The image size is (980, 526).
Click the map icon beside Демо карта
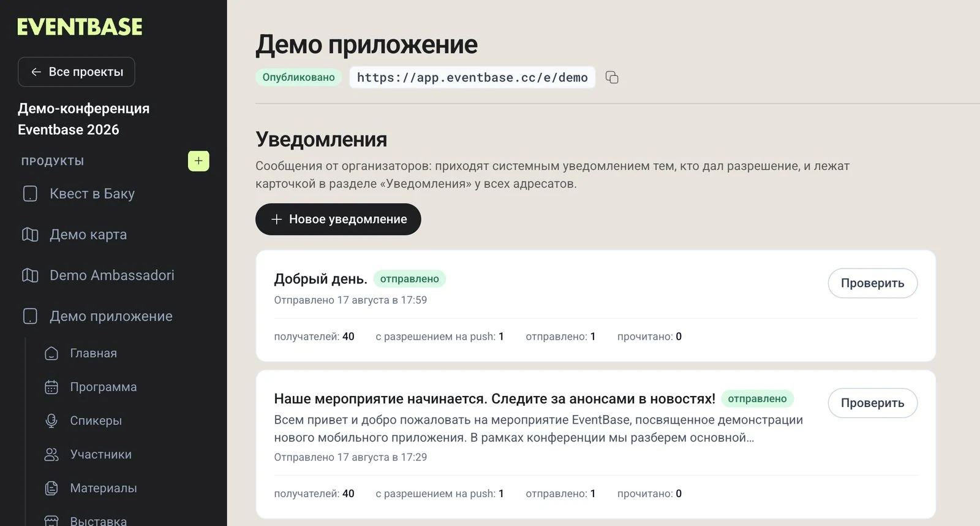click(30, 235)
